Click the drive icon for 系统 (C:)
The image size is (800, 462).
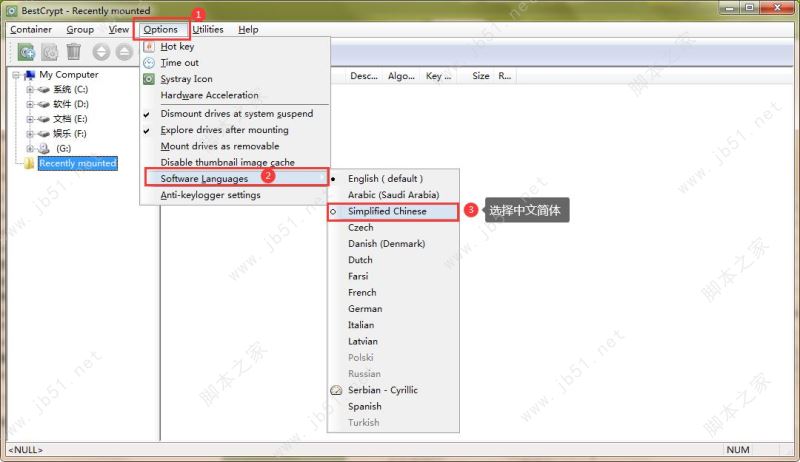[44, 90]
